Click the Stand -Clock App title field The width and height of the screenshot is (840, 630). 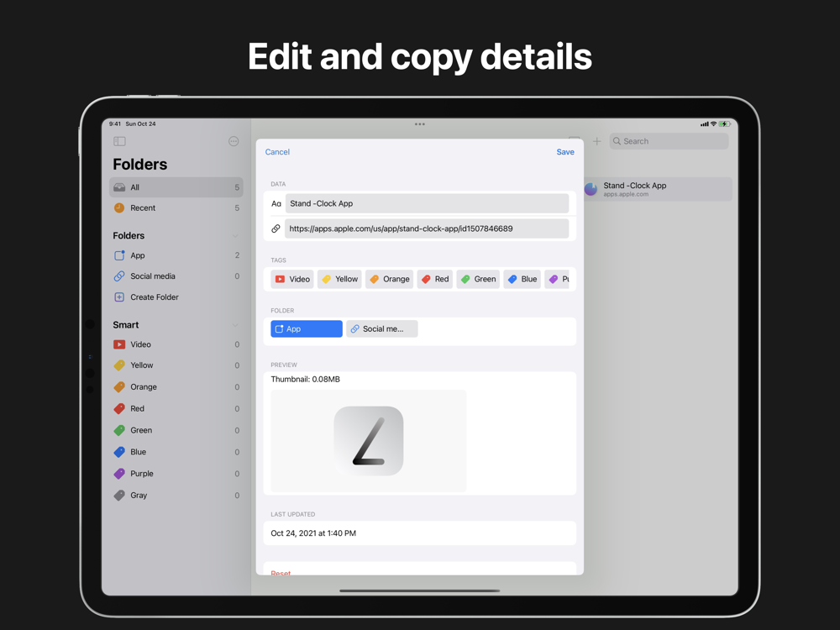coord(427,203)
